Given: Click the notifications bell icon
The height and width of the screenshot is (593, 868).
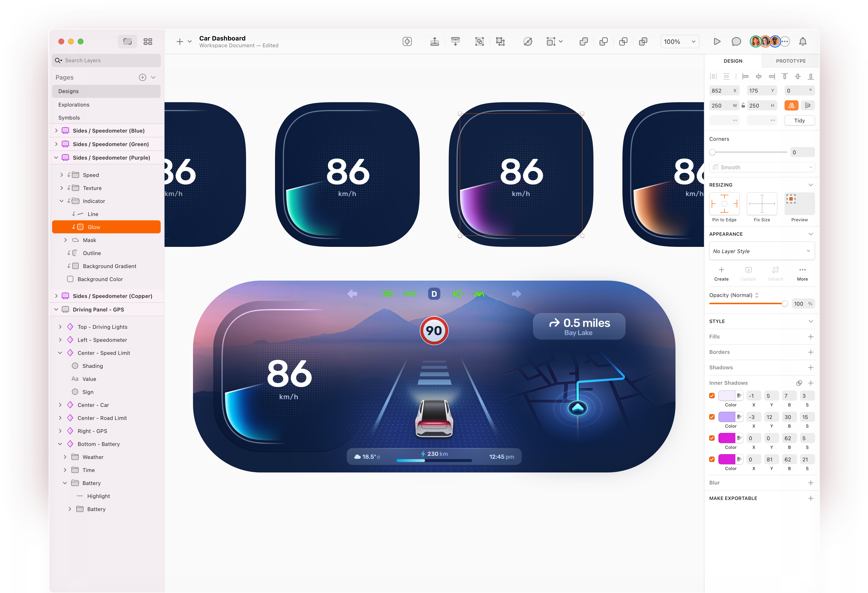Looking at the screenshot, I should point(803,41).
